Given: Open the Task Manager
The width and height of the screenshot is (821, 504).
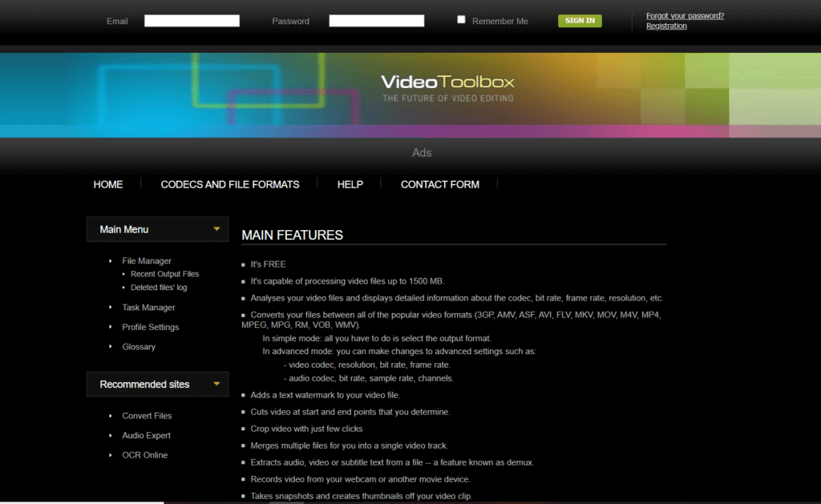Looking at the screenshot, I should 148,307.
